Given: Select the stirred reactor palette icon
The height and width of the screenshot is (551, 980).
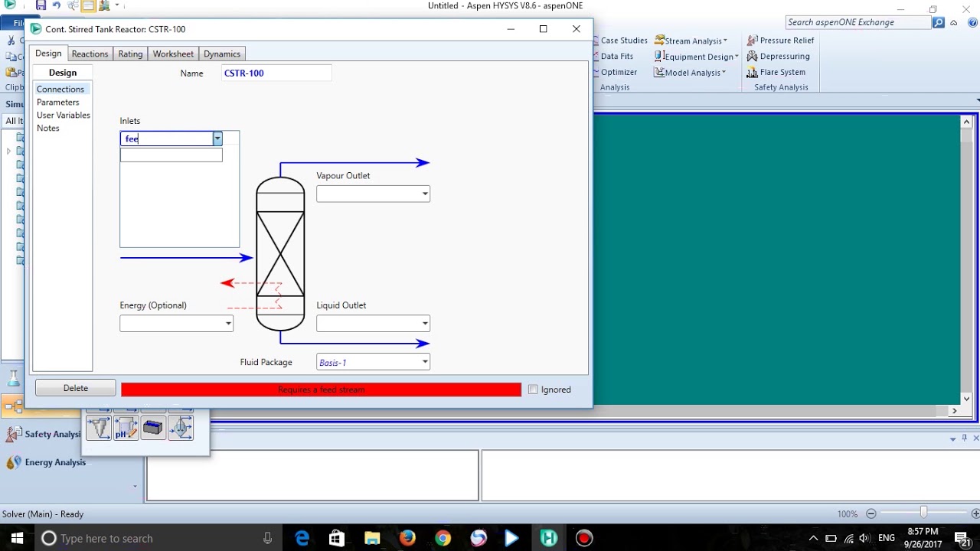Looking at the screenshot, I should coord(181,428).
